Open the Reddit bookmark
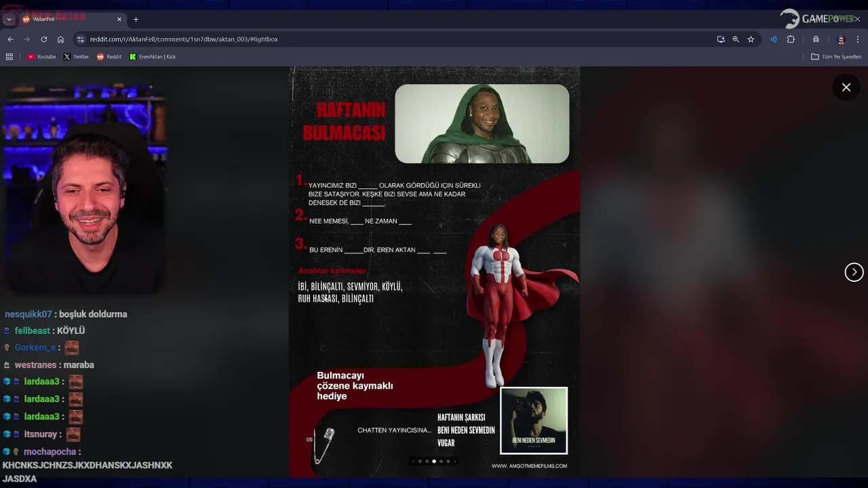868x488 pixels. pos(109,57)
